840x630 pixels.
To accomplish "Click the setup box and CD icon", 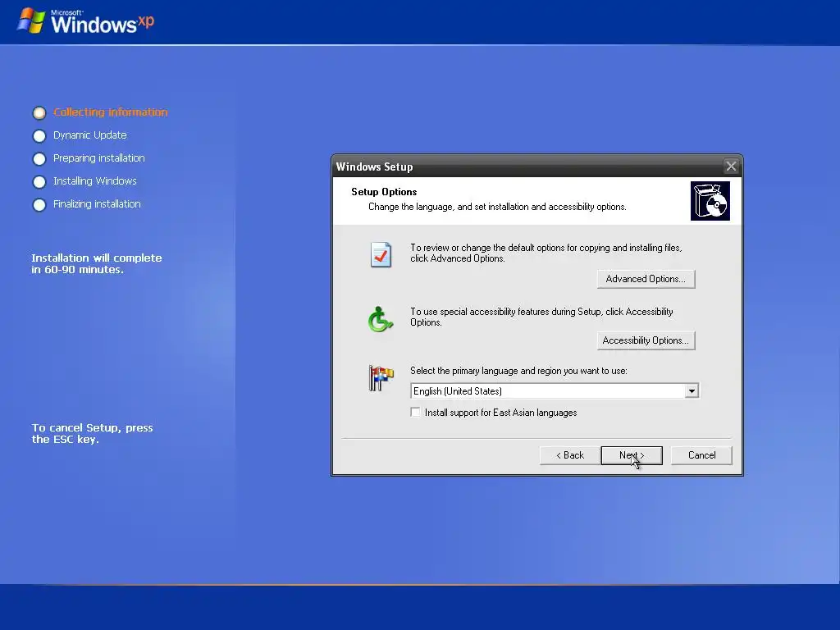I will click(x=710, y=201).
